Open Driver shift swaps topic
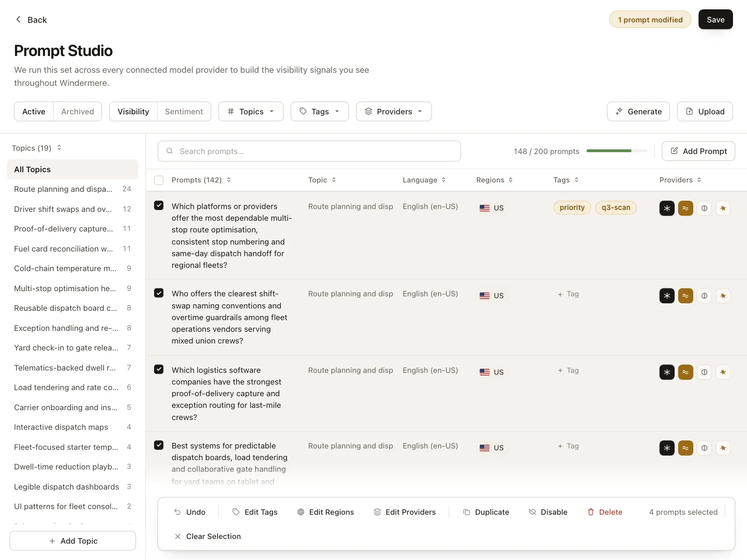747x560 pixels. 72,209
